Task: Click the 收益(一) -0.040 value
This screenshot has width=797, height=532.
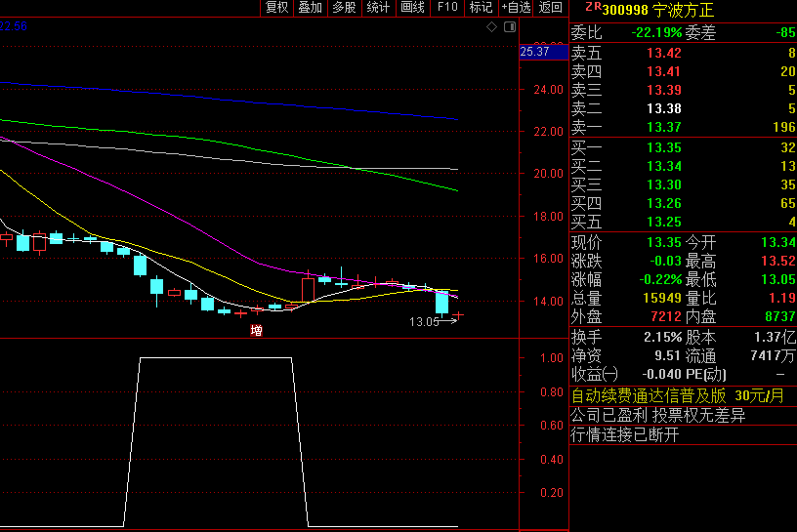Action: [661, 375]
